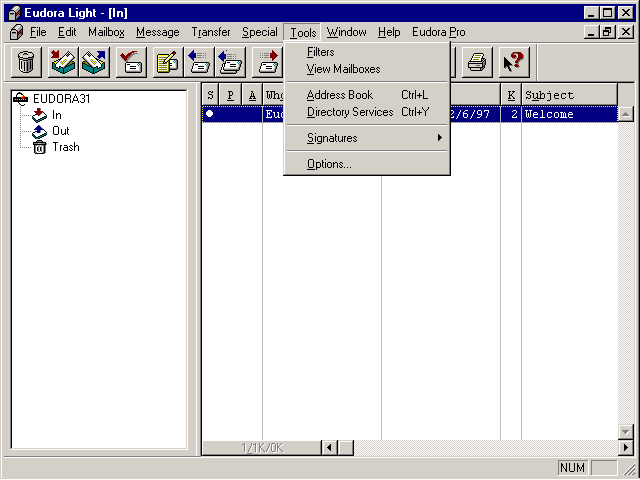Select the Welcome subject message
The height and width of the screenshot is (480, 640).
(549, 114)
